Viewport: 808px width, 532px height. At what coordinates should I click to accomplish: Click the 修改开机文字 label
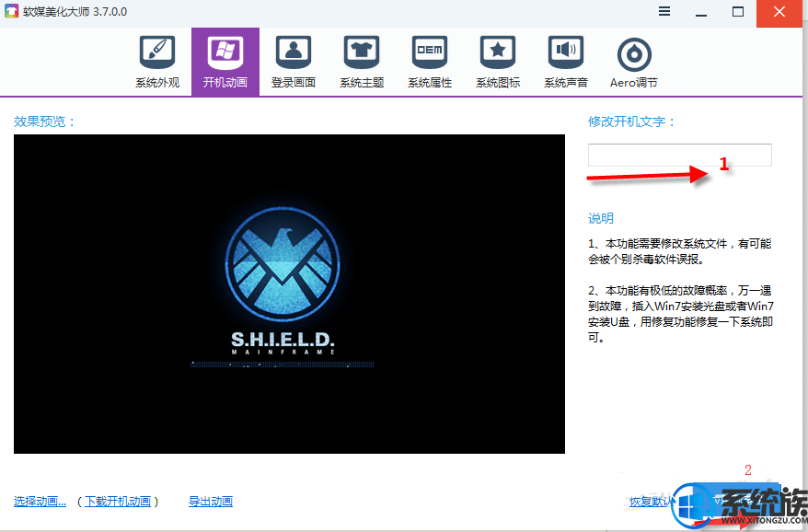tap(631, 121)
